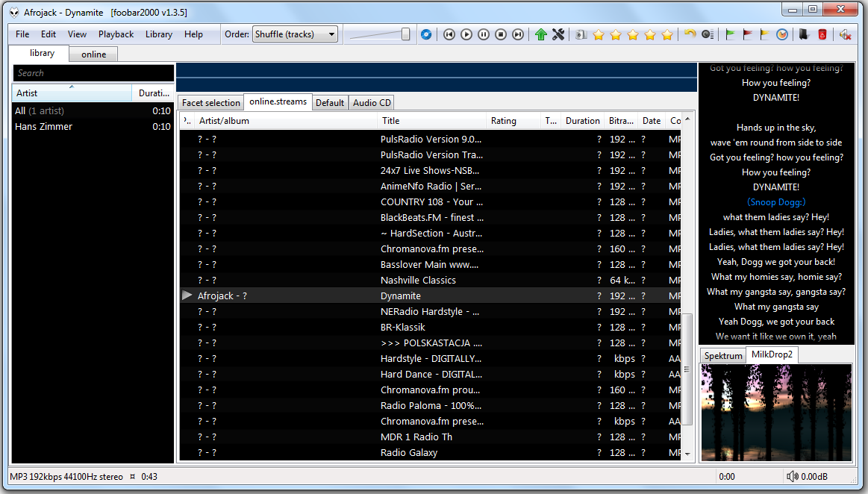Sort library by the Durati... column header
This screenshot has width=868, height=494.
coord(153,93)
